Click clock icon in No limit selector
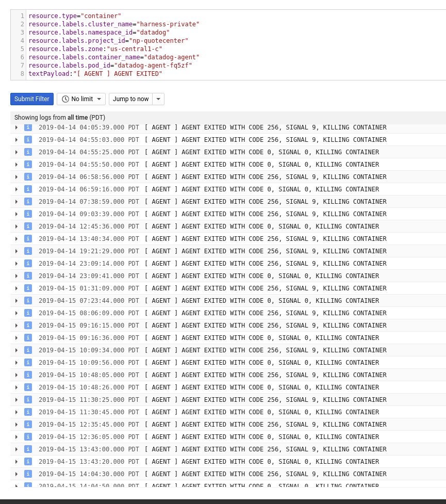 point(65,99)
